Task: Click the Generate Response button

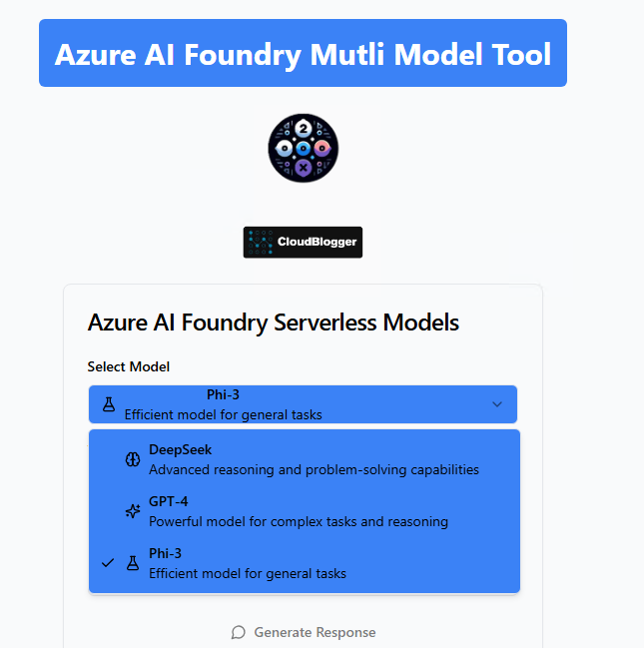Action: click(x=303, y=632)
